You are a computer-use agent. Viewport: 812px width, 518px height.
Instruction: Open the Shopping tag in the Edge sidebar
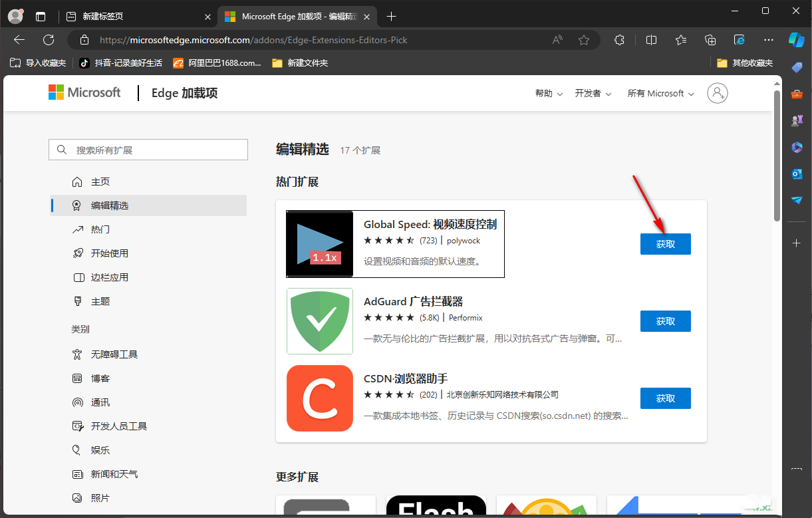click(797, 68)
